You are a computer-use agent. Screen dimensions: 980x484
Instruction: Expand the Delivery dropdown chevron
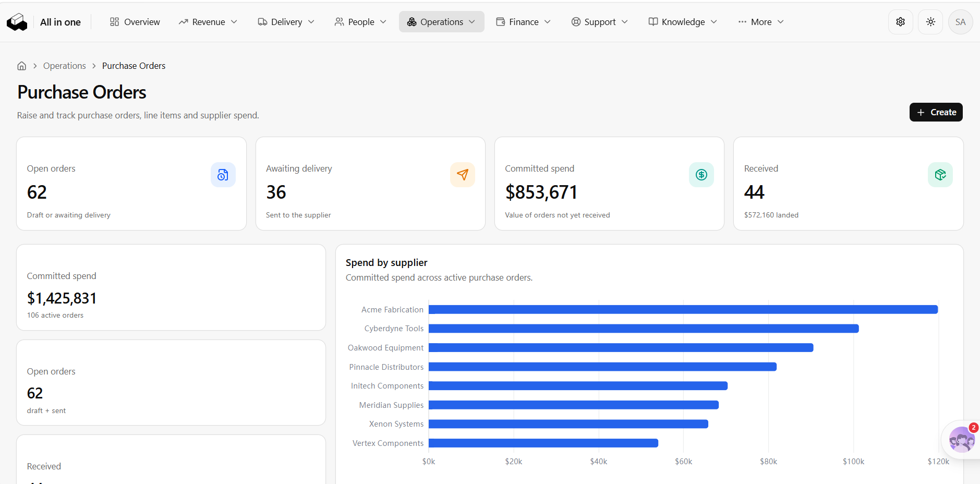[x=311, y=22]
